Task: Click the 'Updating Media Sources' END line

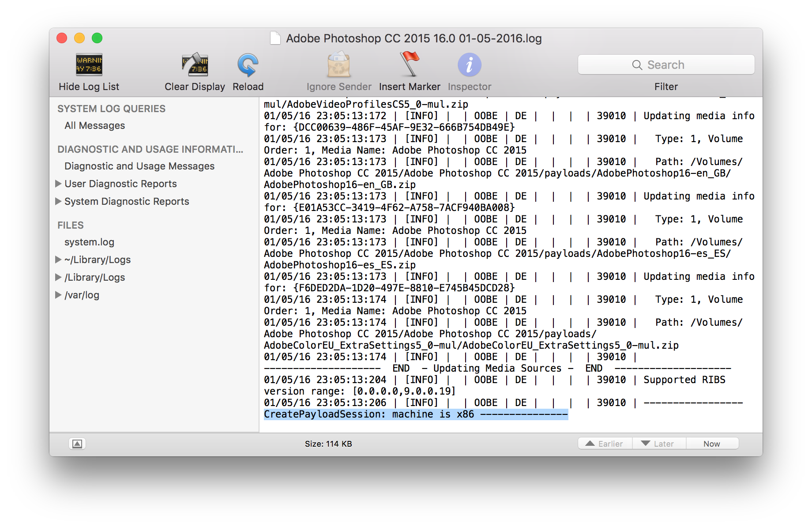Action: click(497, 368)
